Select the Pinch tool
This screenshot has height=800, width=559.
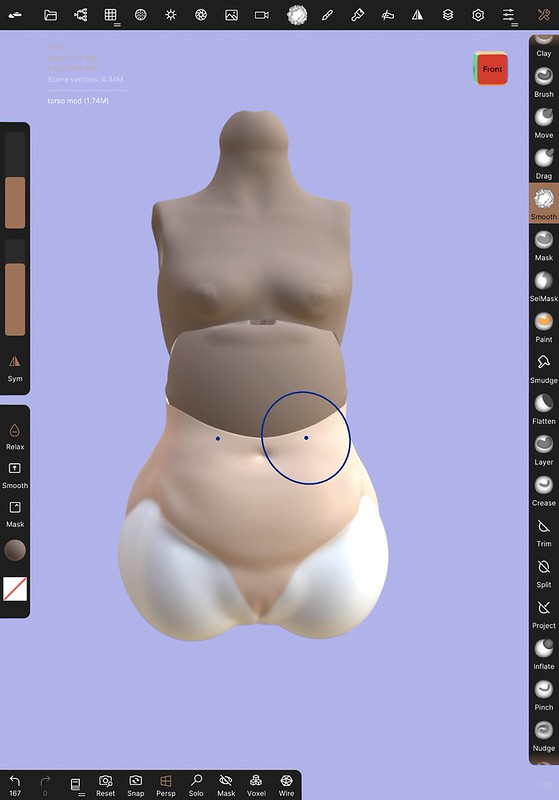pos(544,695)
